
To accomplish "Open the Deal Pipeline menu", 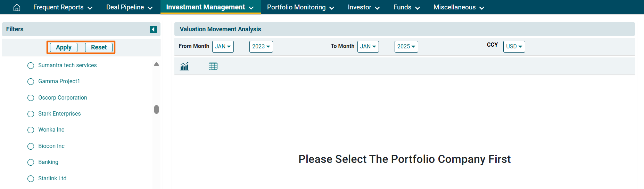I will tap(129, 7).
